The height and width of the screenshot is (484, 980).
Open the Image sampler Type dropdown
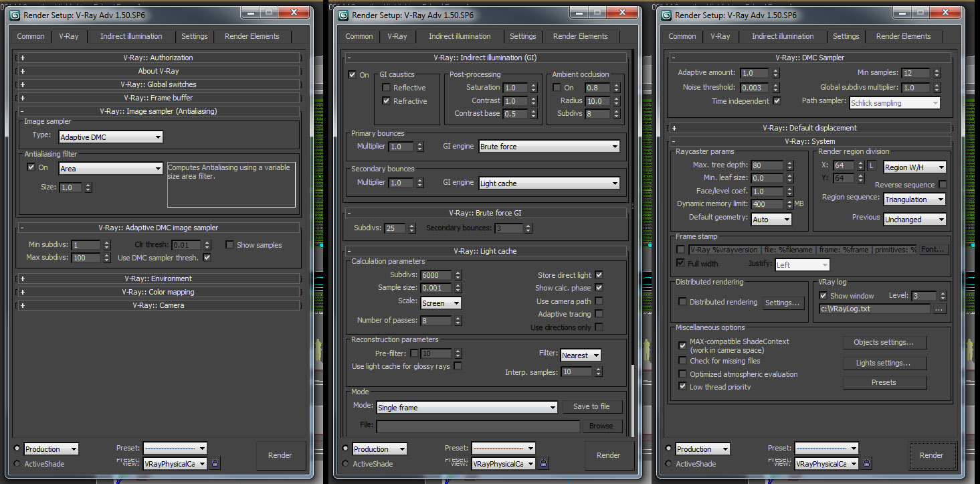coord(111,137)
